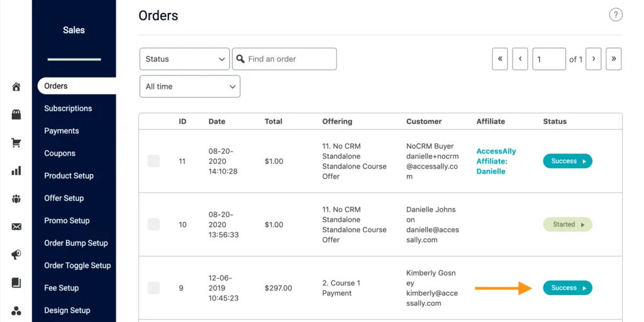Open Order Toggle Setup menu item
The height and width of the screenshot is (322, 644).
click(x=77, y=265)
